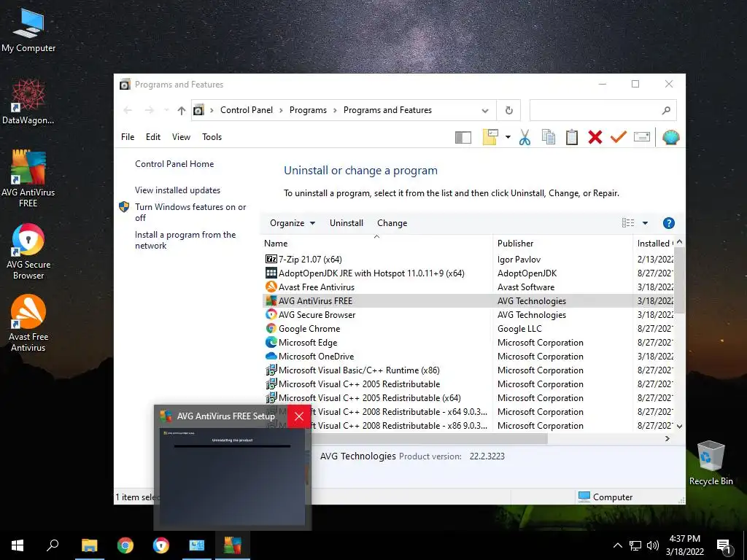Select 7-Zip 21.07 (x64) row

tap(468, 260)
